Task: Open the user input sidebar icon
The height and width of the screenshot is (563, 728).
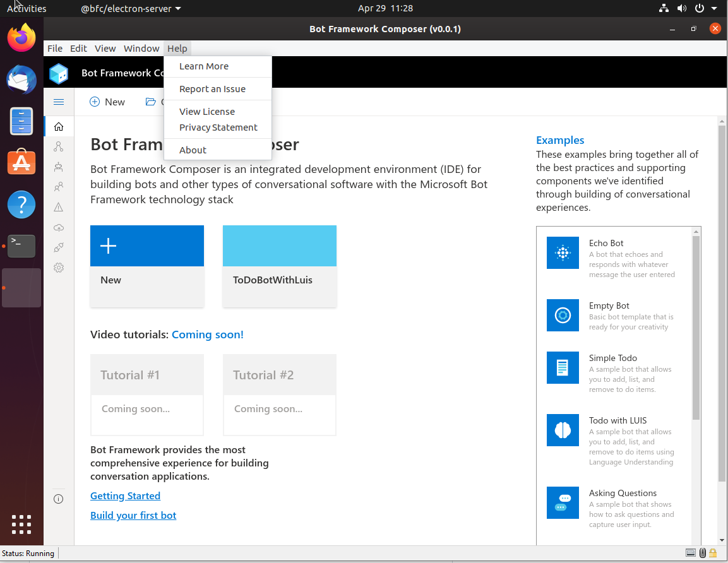Action: click(x=59, y=187)
